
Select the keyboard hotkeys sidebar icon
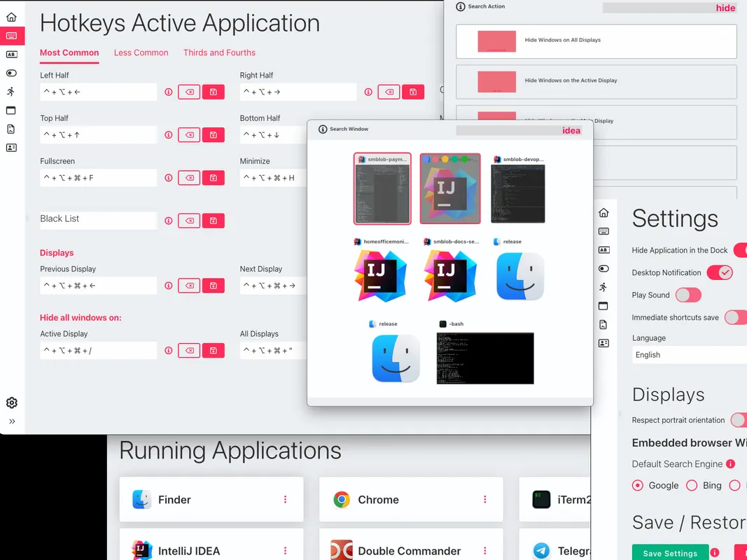(x=11, y=35)
